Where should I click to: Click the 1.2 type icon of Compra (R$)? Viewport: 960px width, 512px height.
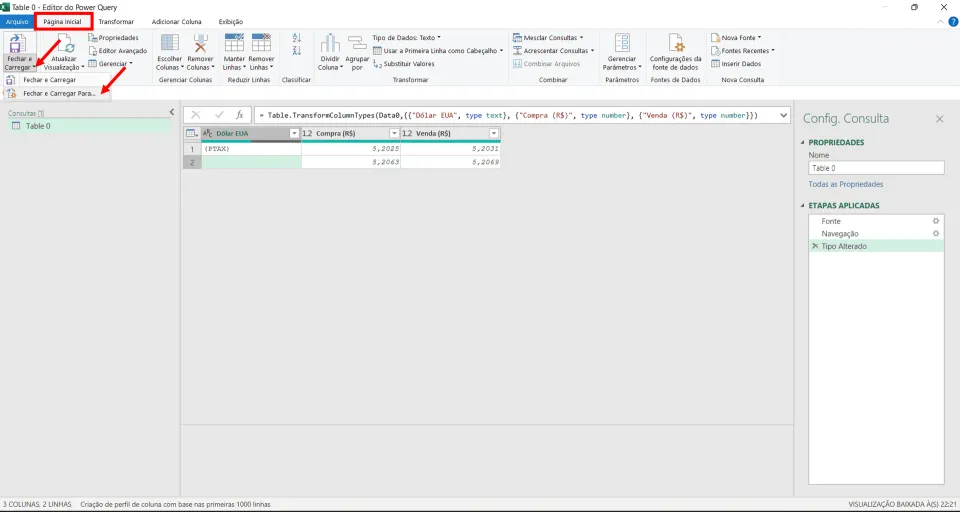[x=307, y=134]
